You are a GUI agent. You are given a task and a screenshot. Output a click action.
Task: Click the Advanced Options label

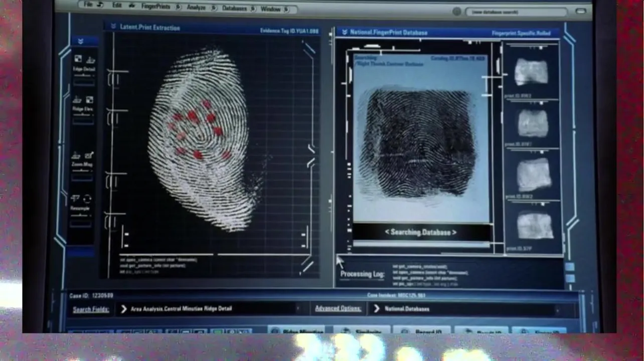point(338,309)
